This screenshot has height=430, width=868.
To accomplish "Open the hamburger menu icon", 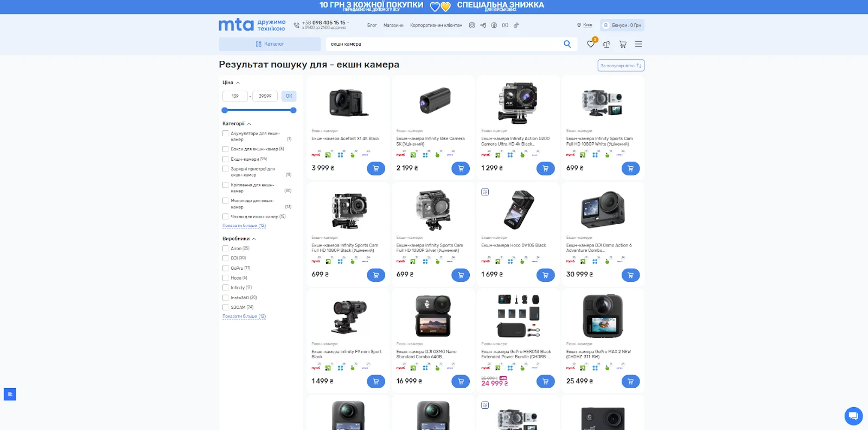I will [639, 45].
